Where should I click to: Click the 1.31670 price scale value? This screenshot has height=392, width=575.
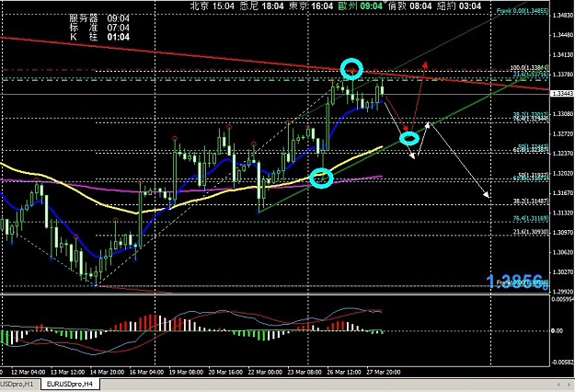[563, 193]
